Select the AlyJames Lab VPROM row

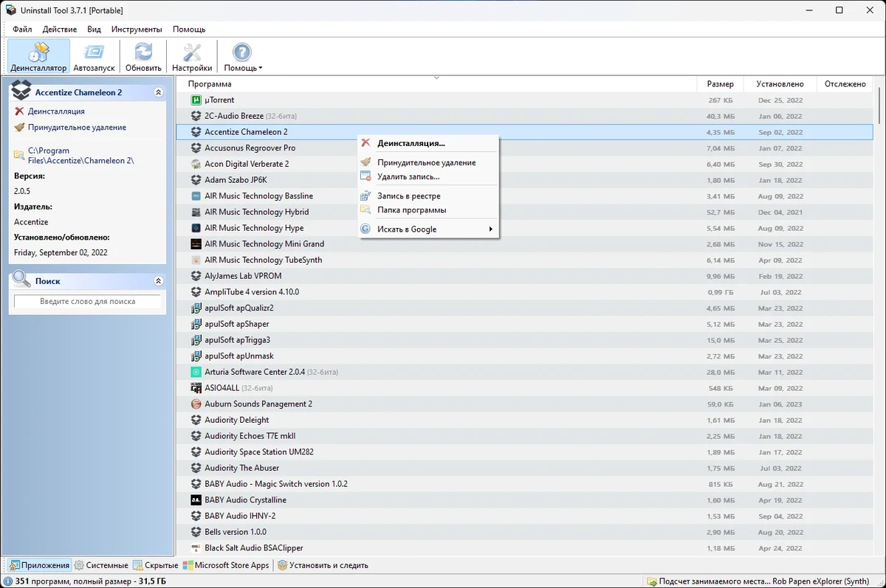(x=524, y=277)
